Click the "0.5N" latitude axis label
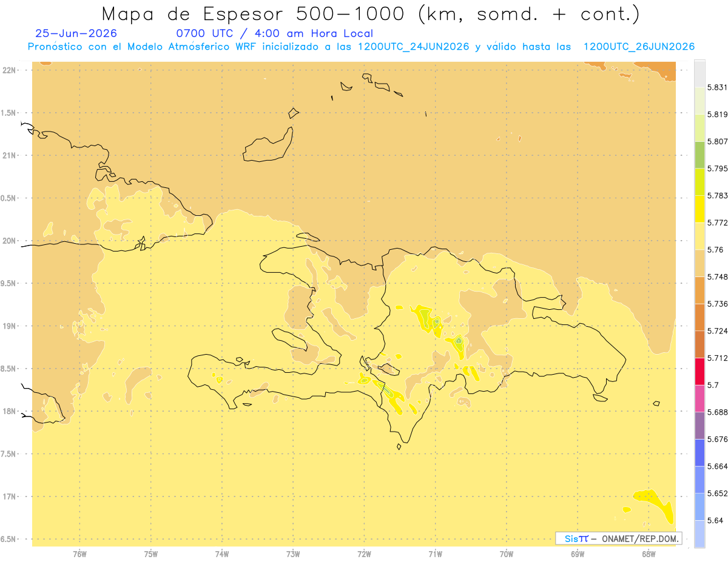728x562 pixels. click(9, 198)
